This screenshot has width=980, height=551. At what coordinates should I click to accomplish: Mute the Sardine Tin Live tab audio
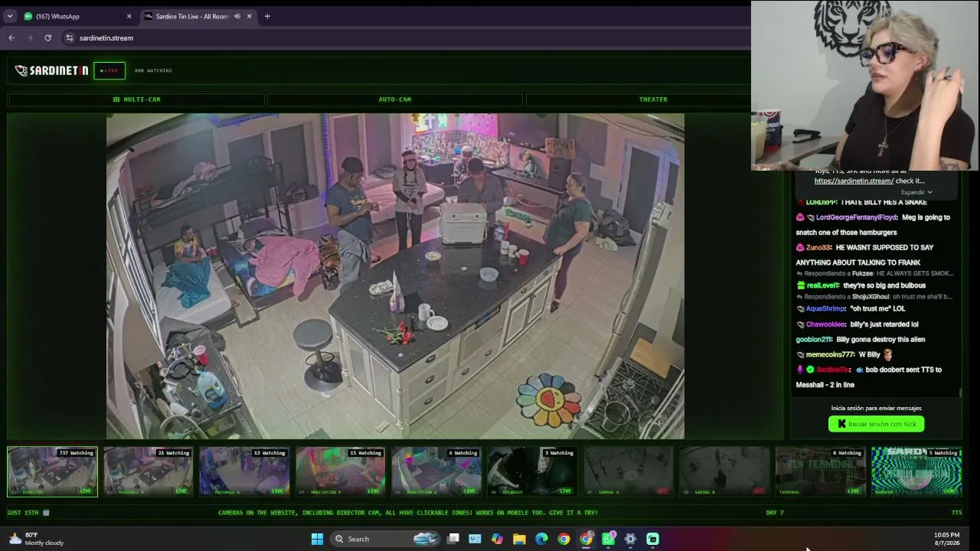click(237, 16)
